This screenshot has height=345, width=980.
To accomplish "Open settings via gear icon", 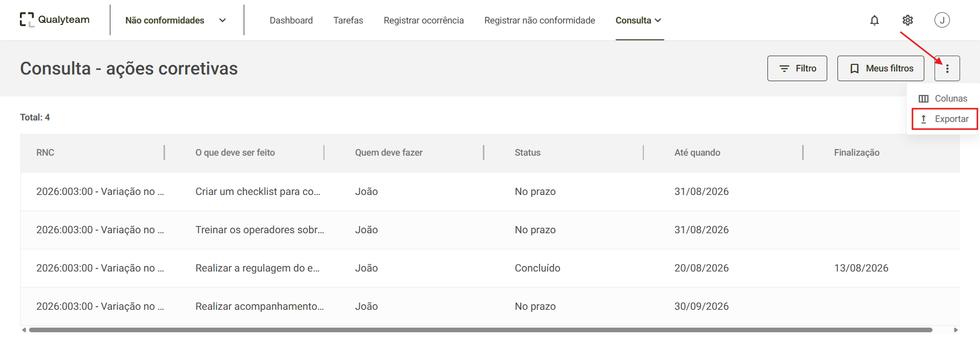I will [x=907, y=20].
